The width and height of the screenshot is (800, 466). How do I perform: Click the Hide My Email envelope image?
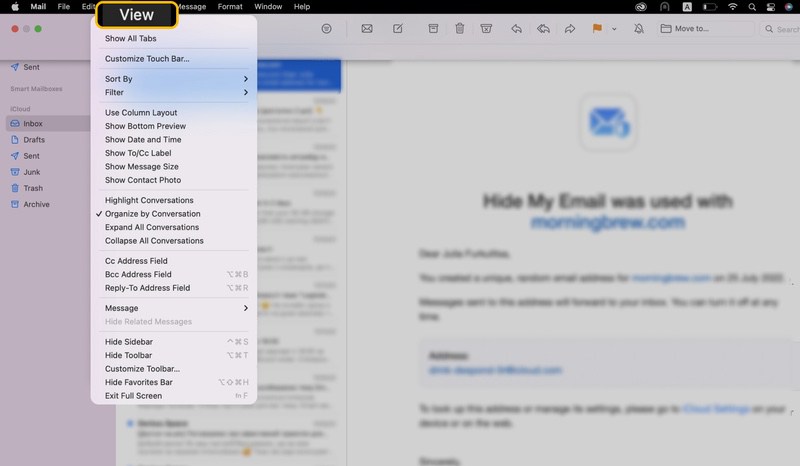click(x=608, y=122)
